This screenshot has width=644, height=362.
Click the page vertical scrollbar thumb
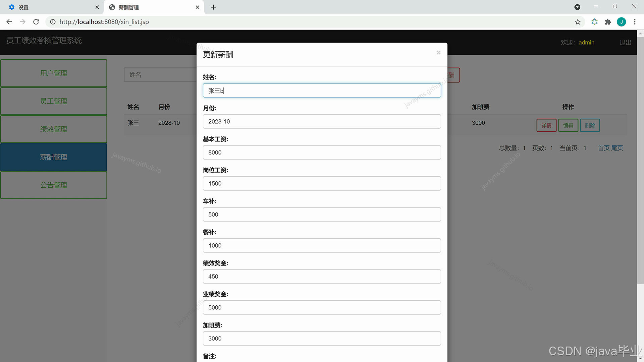pos(640,160)
